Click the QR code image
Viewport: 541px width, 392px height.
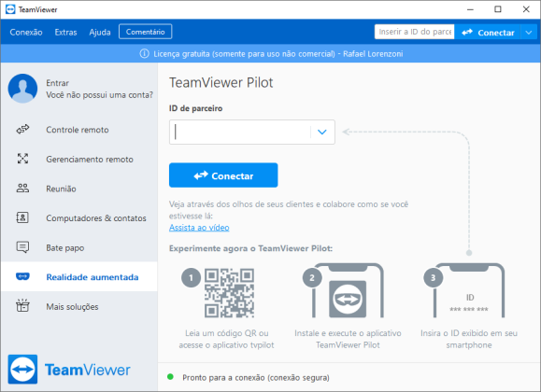tap(230, 293)
